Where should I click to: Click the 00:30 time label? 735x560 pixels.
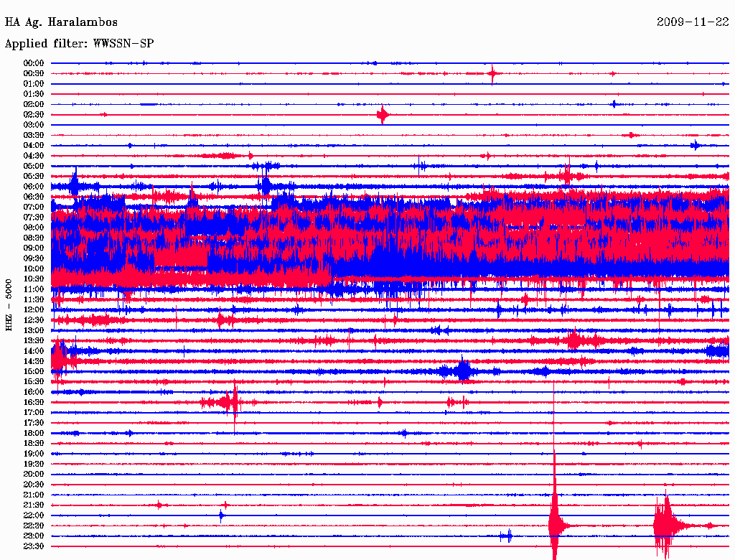click(x=34, y=74)
